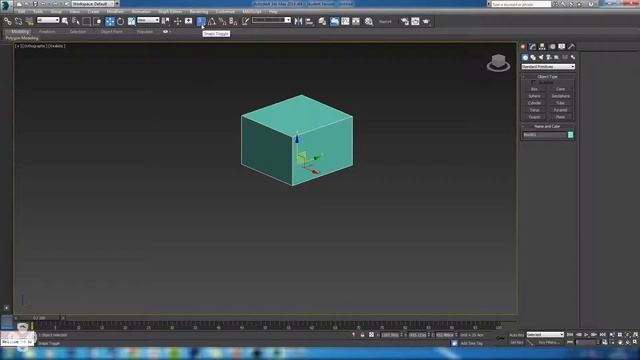Viewport: 640px width, 360px height.
Task: Expand the Polygon Modeling panel
Action: tap(22, 38)
